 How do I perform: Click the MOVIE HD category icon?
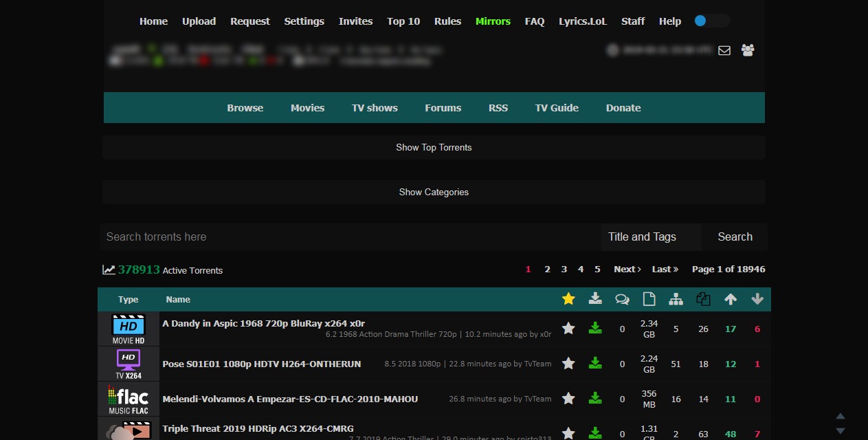129,329
